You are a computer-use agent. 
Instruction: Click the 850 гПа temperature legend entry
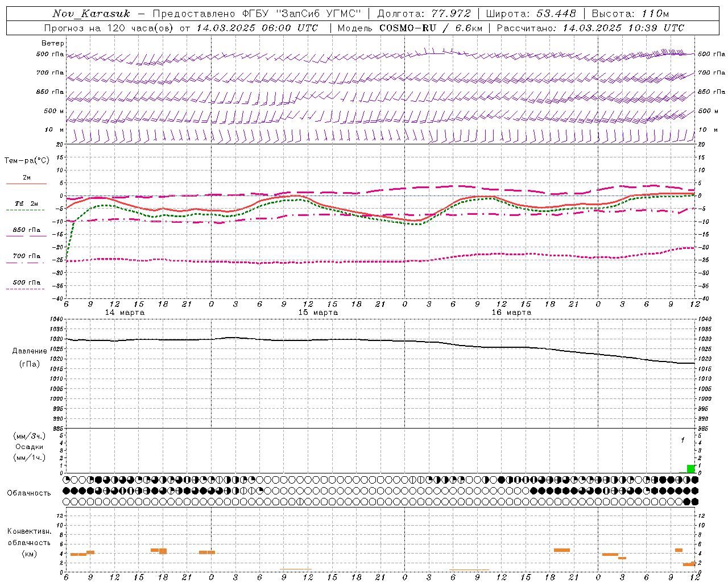coord(27,230)
